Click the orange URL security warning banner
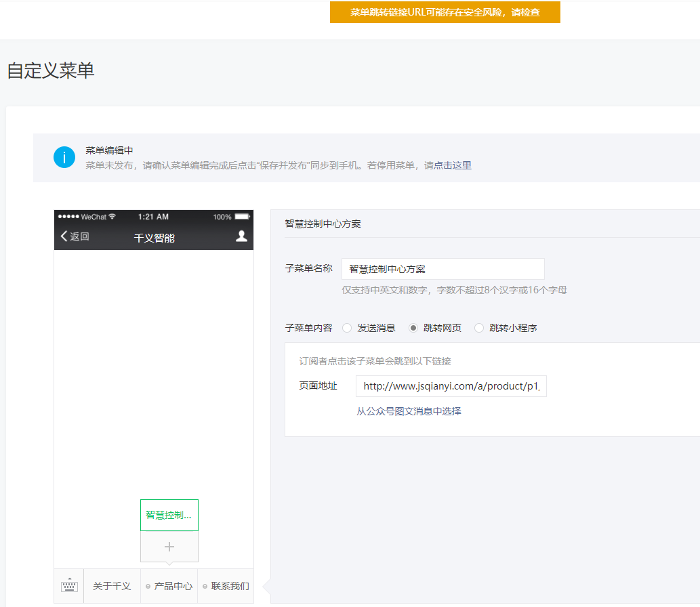Image resolution: width=700 pixels, height=607 pixels. point(445,12)
